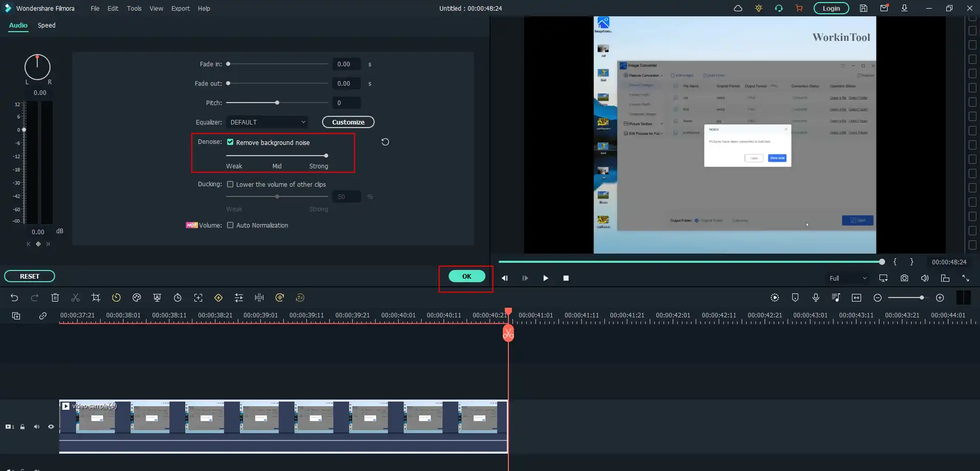Open the Green Screen tool icon
Image resolution: width=980 pixels, height=471 pixels.
coord(157,298)
